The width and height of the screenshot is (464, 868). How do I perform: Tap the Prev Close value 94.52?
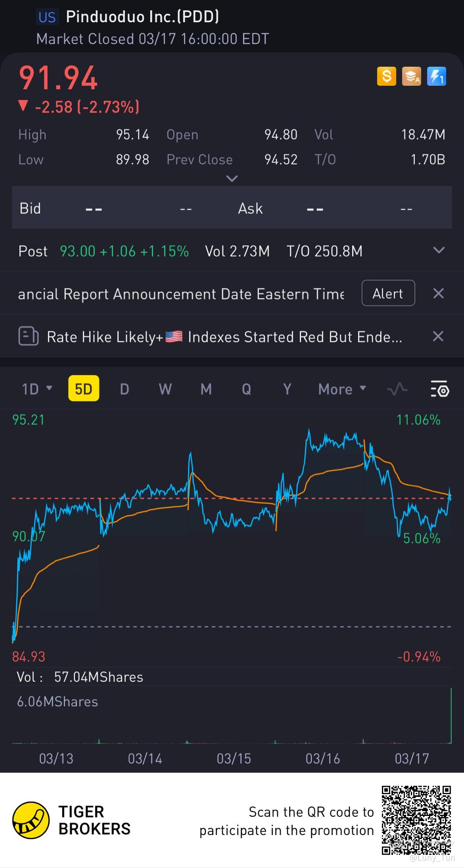point(281,159)
